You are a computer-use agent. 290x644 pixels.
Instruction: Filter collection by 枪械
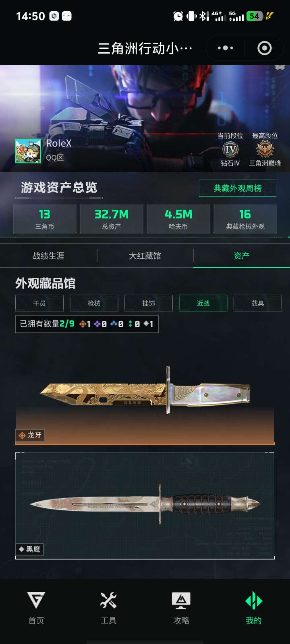click(94, 303)
